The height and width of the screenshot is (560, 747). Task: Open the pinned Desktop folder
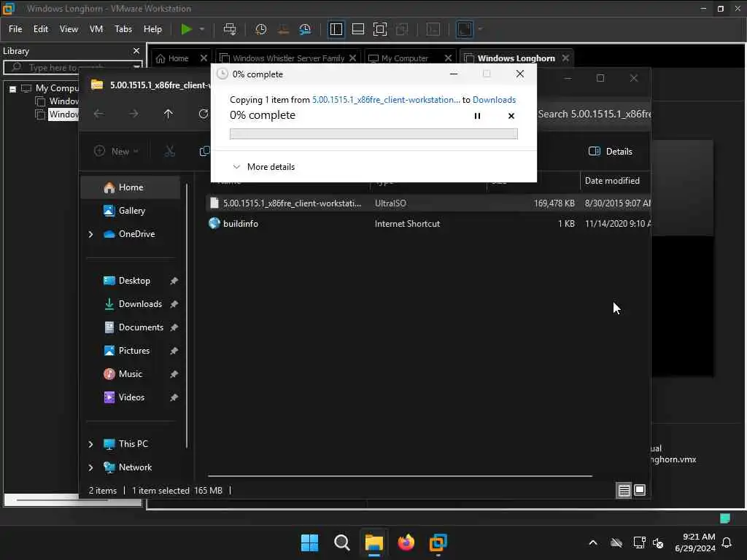pyautogui.click(x=134, y=281)
